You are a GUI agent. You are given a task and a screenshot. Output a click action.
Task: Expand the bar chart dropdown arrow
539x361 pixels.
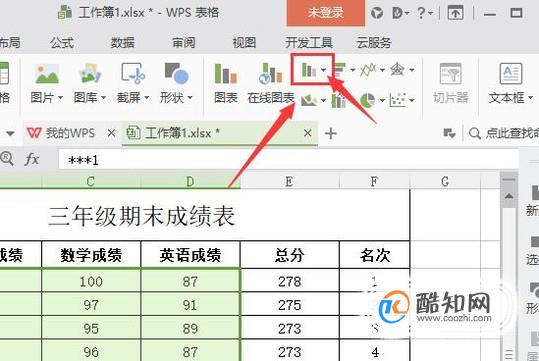click(353, 70)
